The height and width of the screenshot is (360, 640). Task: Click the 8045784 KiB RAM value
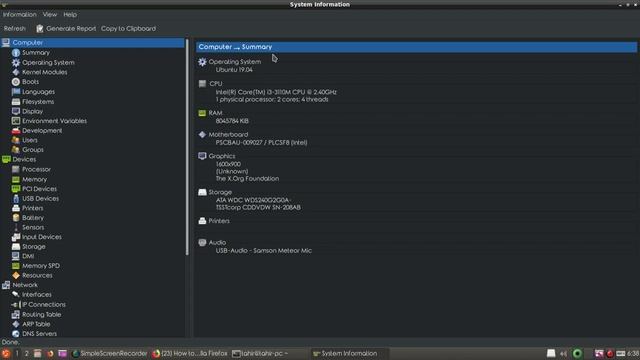(x=232, y=121)
